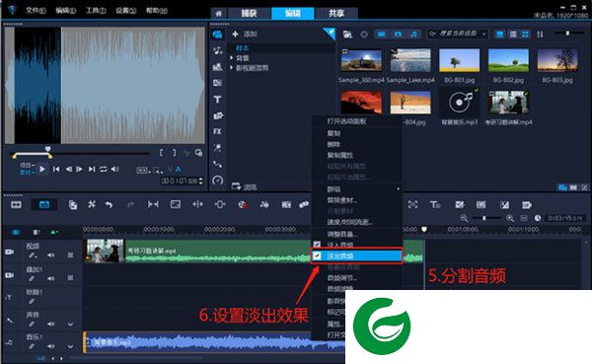
Task: Expand the 背景 folder in library tree
Action: click(232, 58)
